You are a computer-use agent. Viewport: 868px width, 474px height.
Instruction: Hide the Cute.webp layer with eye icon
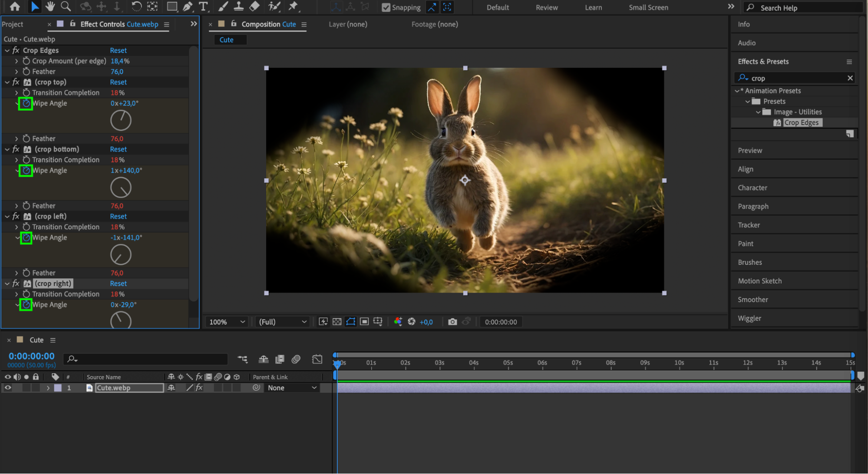tap(8, 388)
